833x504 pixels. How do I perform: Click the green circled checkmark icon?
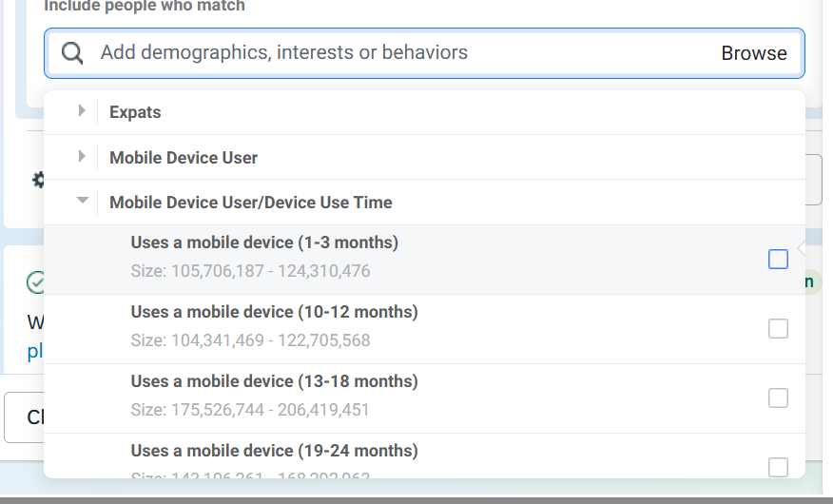[x=36, y=282]
